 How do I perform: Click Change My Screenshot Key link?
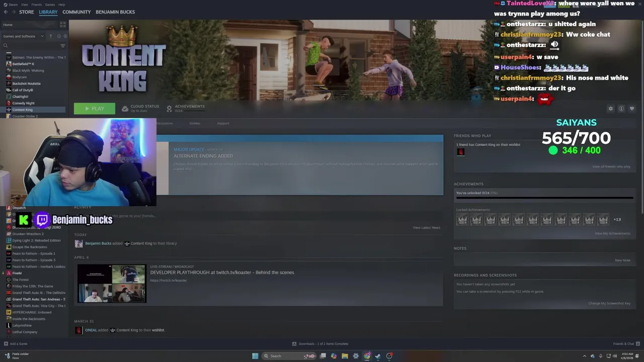(609, 303)
